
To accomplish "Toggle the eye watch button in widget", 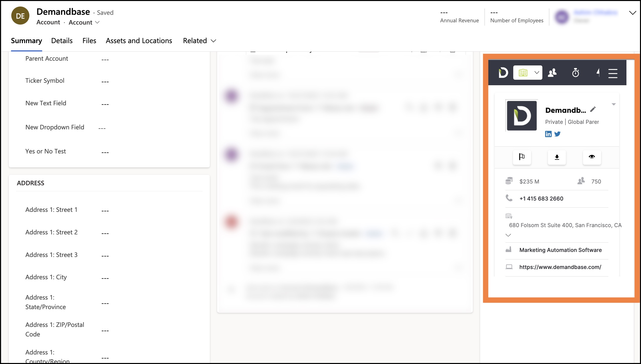I will pos(592,157).
